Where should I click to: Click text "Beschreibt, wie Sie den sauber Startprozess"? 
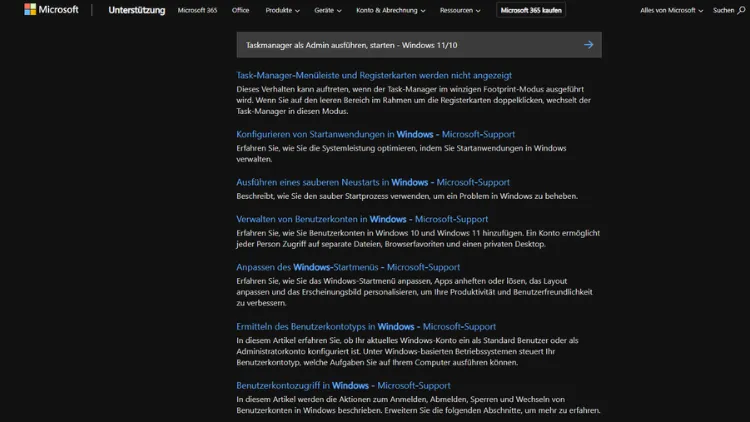312,196
